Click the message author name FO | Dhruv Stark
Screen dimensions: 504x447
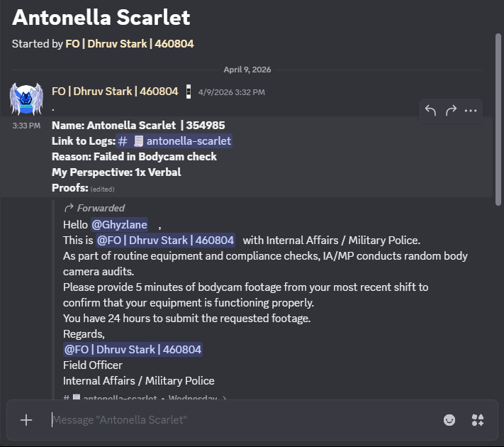pos(115,92)
